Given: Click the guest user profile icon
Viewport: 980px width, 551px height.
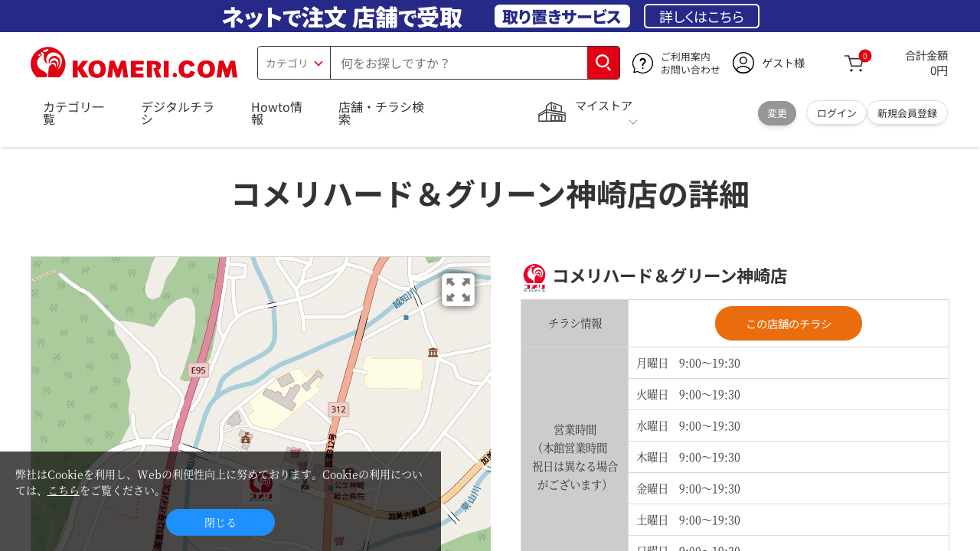Looking at the screenshot, I should (x=743, y=63).
